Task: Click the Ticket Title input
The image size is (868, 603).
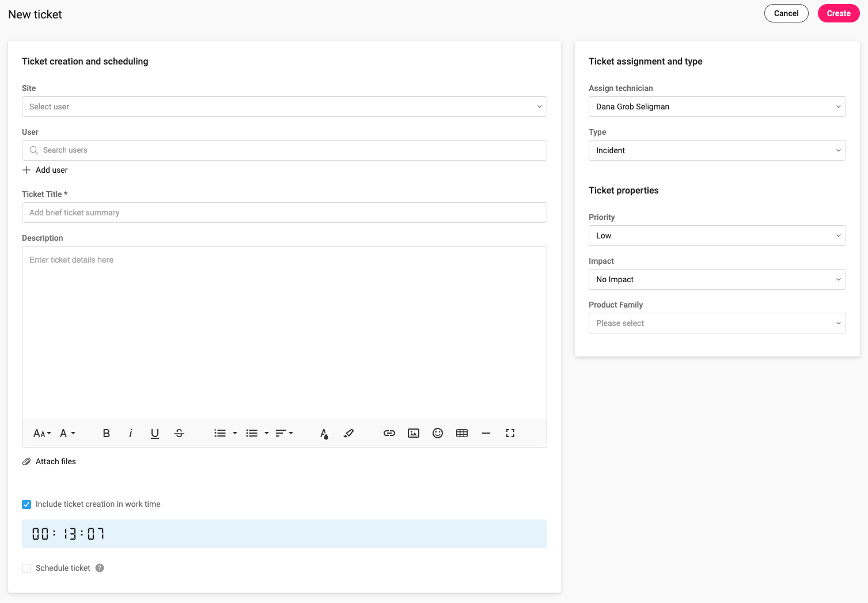Action: click(x=285, y=213)
